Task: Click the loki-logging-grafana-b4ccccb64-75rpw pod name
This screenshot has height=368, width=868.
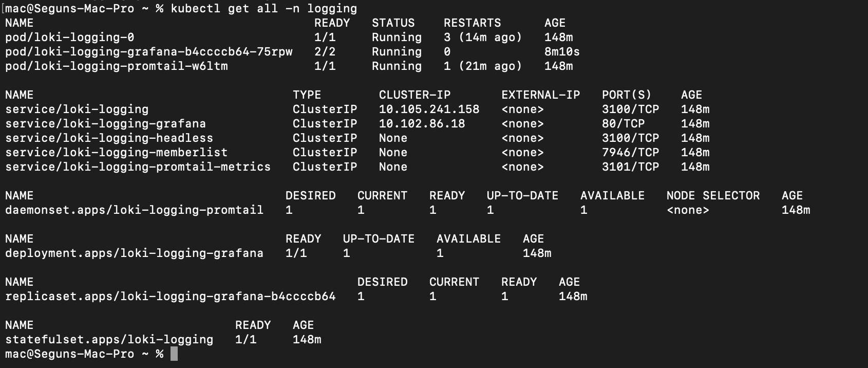Action: [148, 52]
